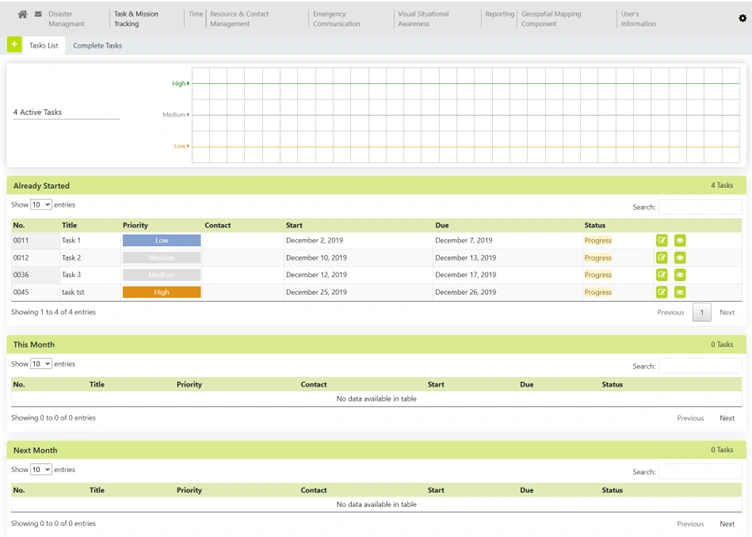Select page 1 in Already Started
The height and width of the screenshot is (537, 752).
click(x=702, y=313)
